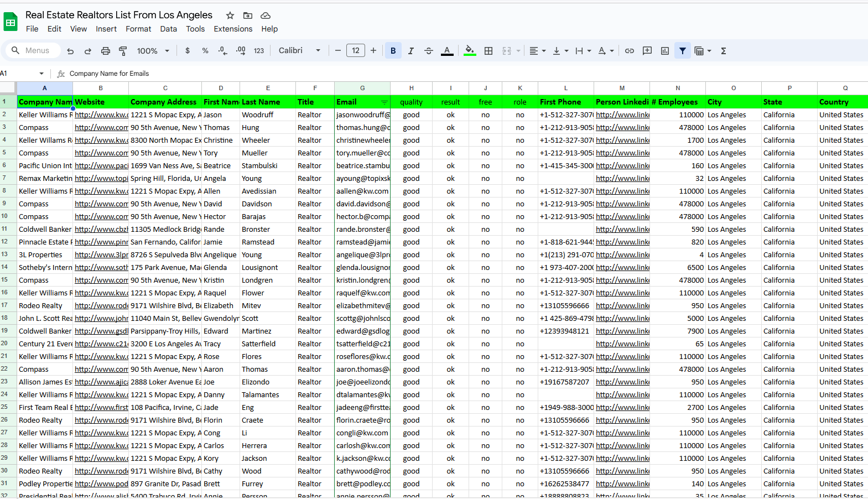The width and height of the screenshot is (868, 499).
Task: Open the Edit menu
Action: coord(54,29)
